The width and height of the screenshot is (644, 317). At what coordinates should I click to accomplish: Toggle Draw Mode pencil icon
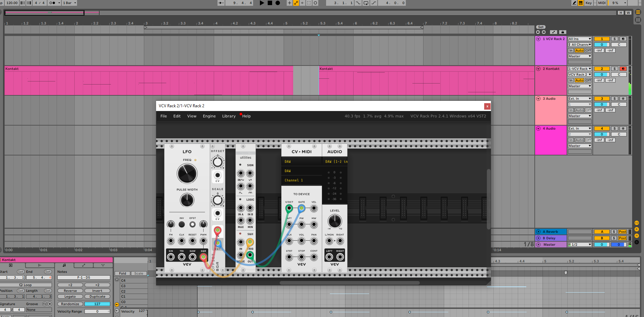[x=574, y=3]
